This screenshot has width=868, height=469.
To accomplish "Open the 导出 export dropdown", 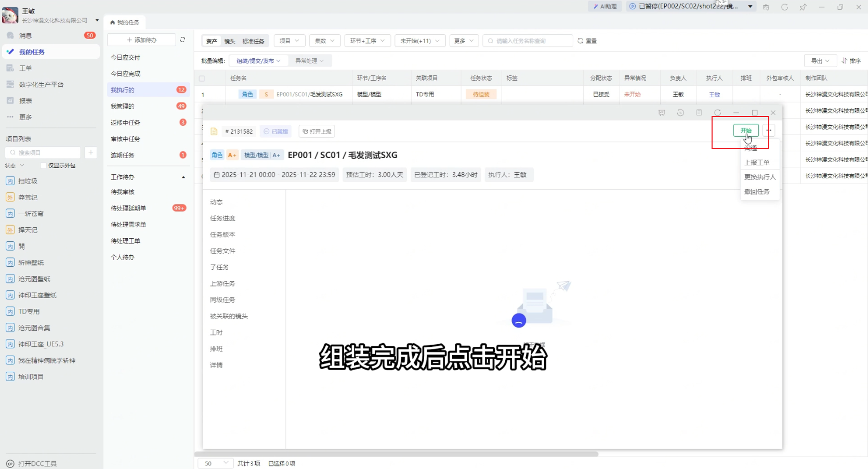I will [x=820, y=61].
